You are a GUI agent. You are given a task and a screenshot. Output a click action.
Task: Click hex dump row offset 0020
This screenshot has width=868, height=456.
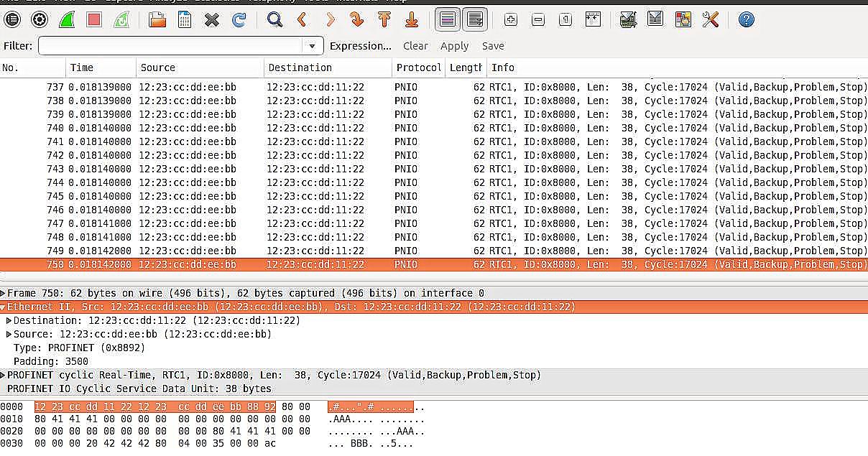point(11,431)
